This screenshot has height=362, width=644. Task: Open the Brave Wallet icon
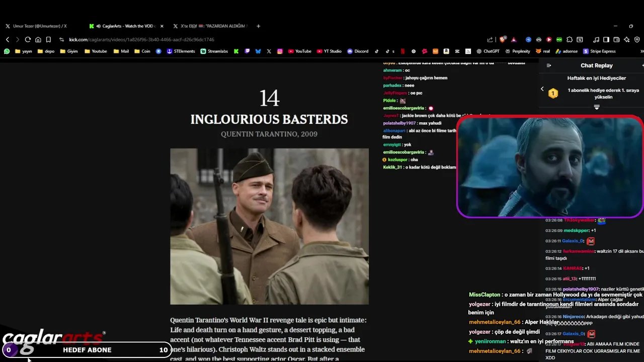coord(616,40)
